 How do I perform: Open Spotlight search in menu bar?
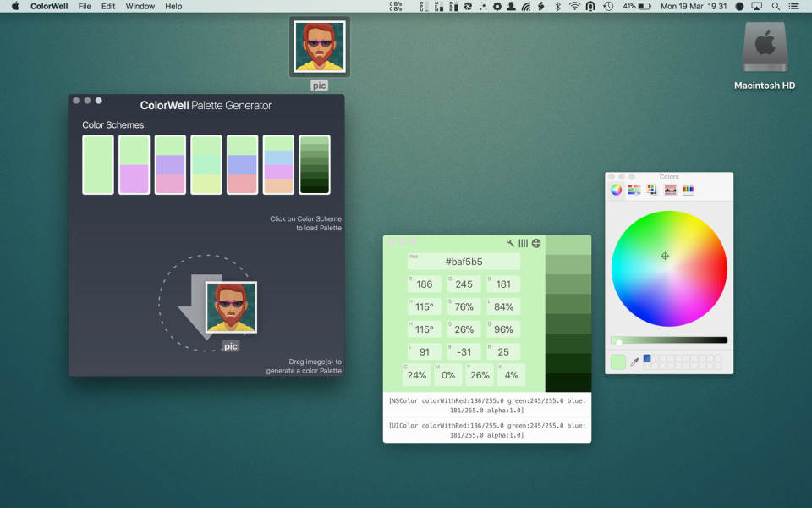pyautogui.click(x=776, y=6)
